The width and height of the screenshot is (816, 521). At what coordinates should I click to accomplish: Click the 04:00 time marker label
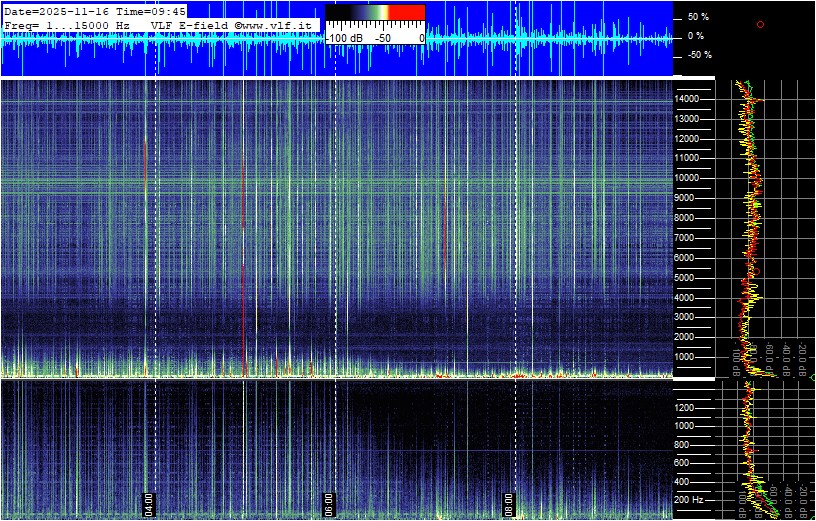coord(148,503)
